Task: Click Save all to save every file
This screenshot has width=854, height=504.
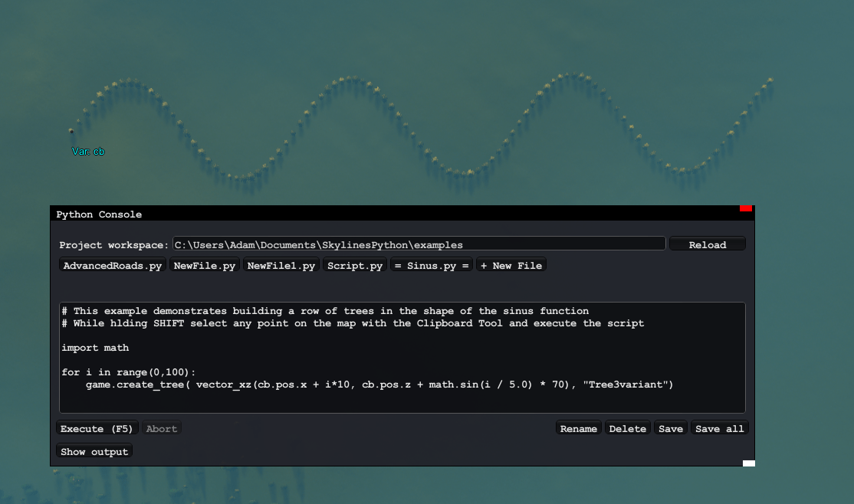Action: point(719,429)
